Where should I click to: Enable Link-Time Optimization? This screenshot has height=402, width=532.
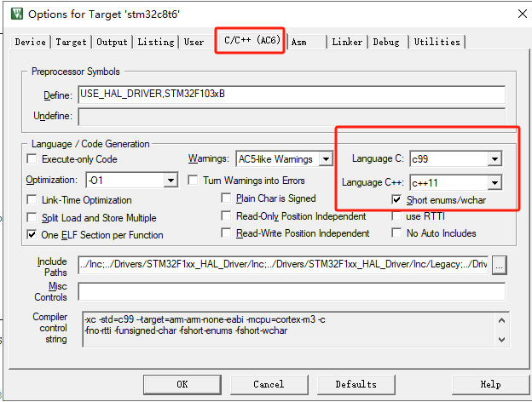click(32, 199)
